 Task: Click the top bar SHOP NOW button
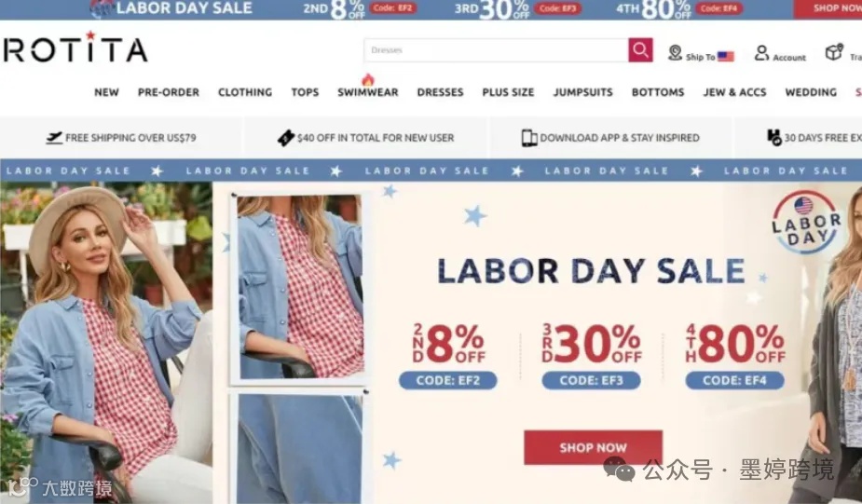[828, 8]
